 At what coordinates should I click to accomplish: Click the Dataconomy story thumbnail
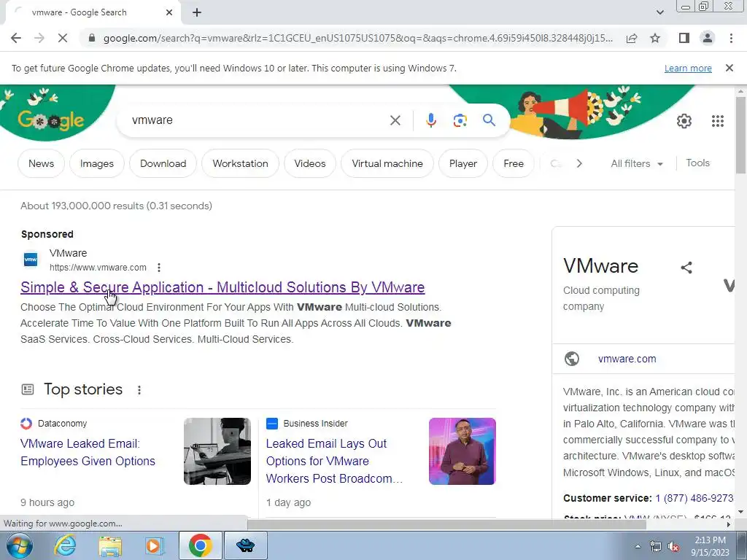tap(217, 451)
